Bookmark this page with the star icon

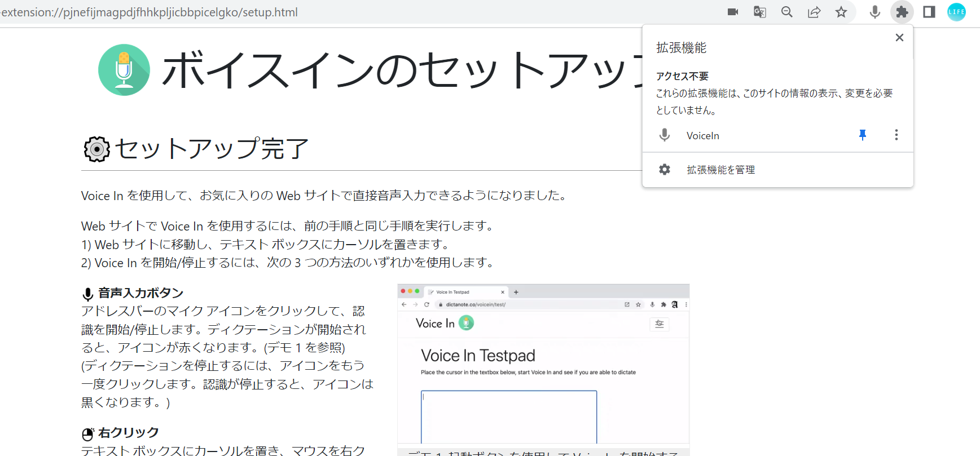(x=841, y=12)
